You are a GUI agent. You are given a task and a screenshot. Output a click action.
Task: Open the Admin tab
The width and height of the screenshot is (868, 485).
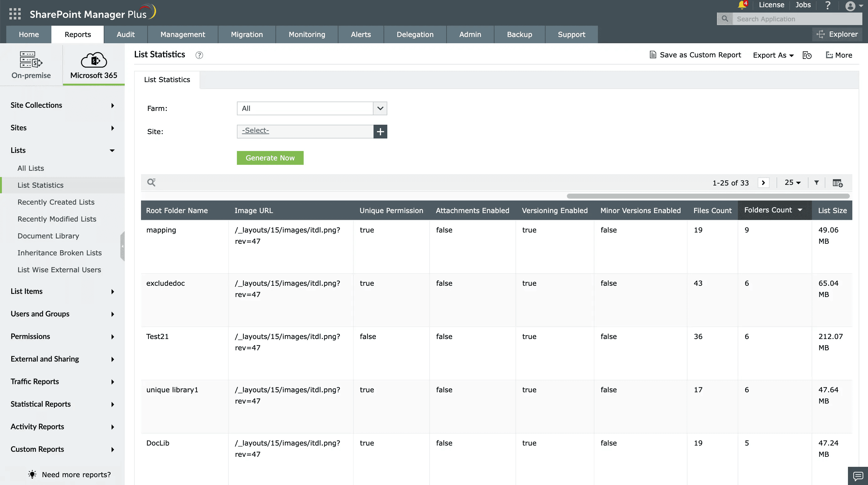[x=470, y=34]
